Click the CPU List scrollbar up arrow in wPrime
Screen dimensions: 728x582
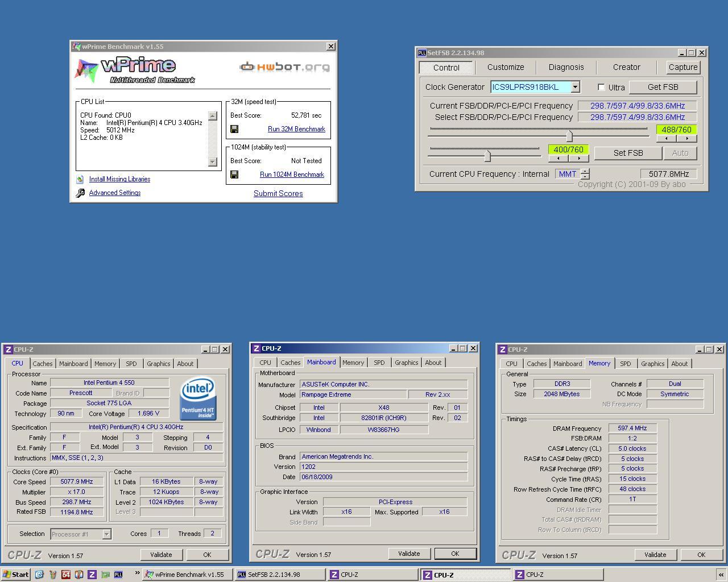point(213,116)
